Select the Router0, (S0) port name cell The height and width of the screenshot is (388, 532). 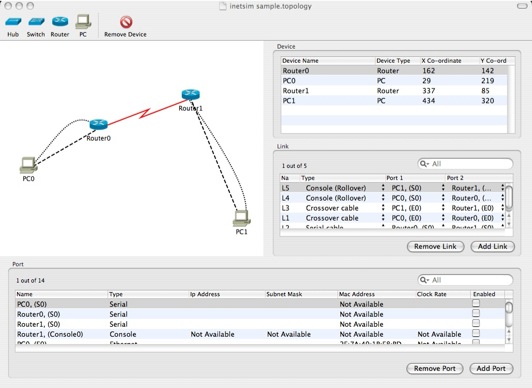[39, 314]
